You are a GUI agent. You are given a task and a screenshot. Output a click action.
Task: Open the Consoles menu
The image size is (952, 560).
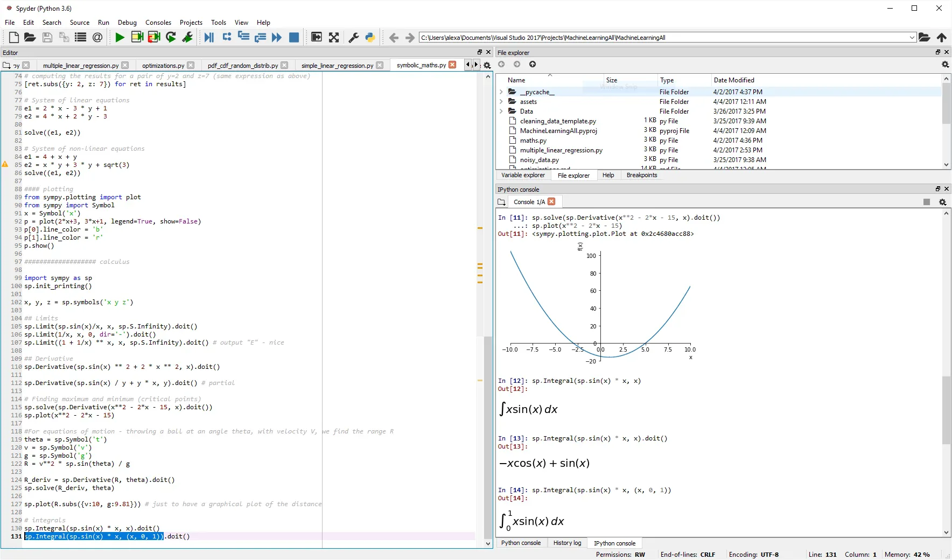click(158, 23)
